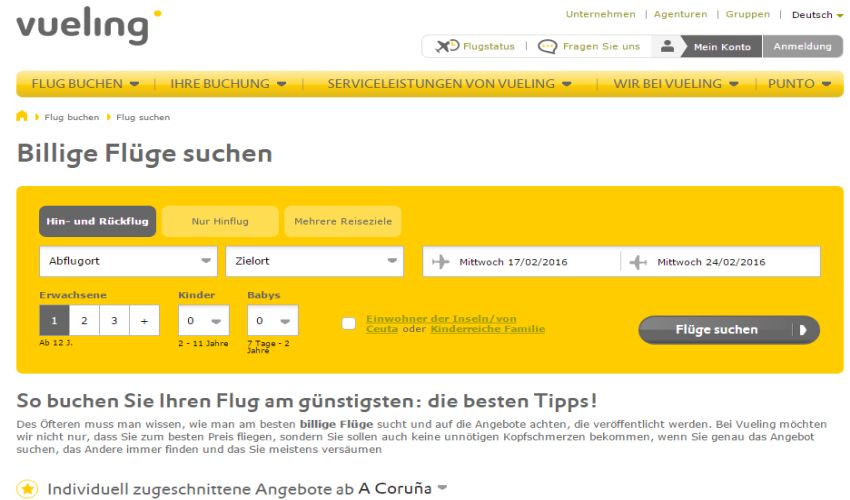
Task: Click the departure date field Mittwoch 17/02/2016
Action: point(521,262)
